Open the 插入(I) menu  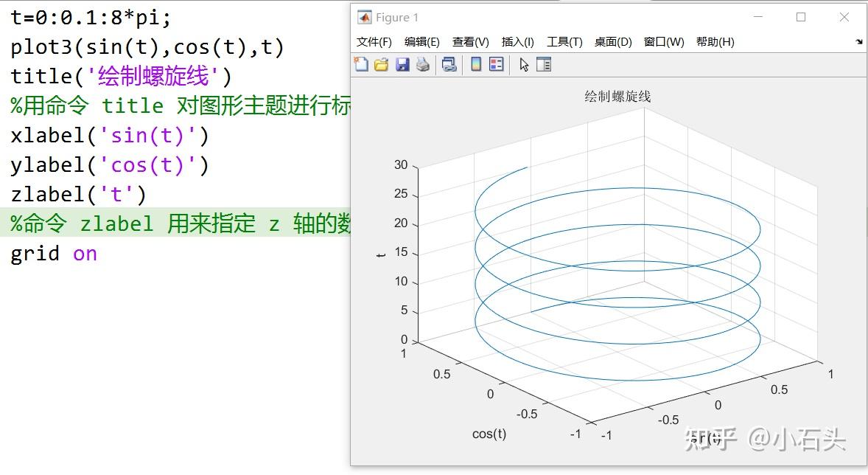pyautogui.click(x=517, y=42)
